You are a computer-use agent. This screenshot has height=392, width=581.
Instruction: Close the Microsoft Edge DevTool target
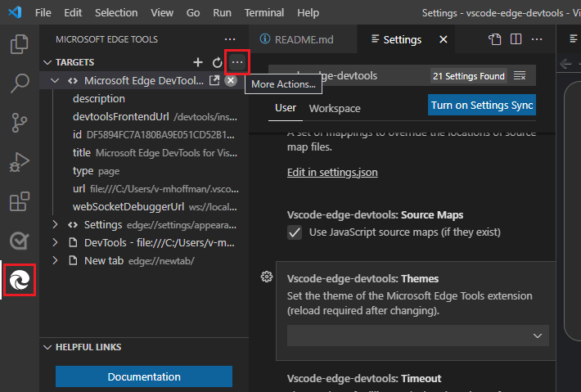pos(231,80)
